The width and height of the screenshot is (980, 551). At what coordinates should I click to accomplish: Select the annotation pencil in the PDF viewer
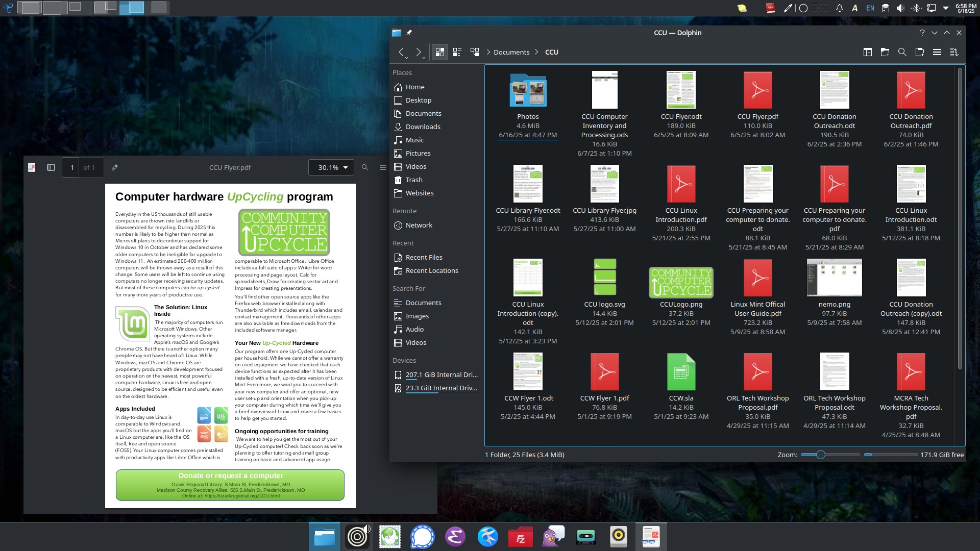click(x=114, y=167)
